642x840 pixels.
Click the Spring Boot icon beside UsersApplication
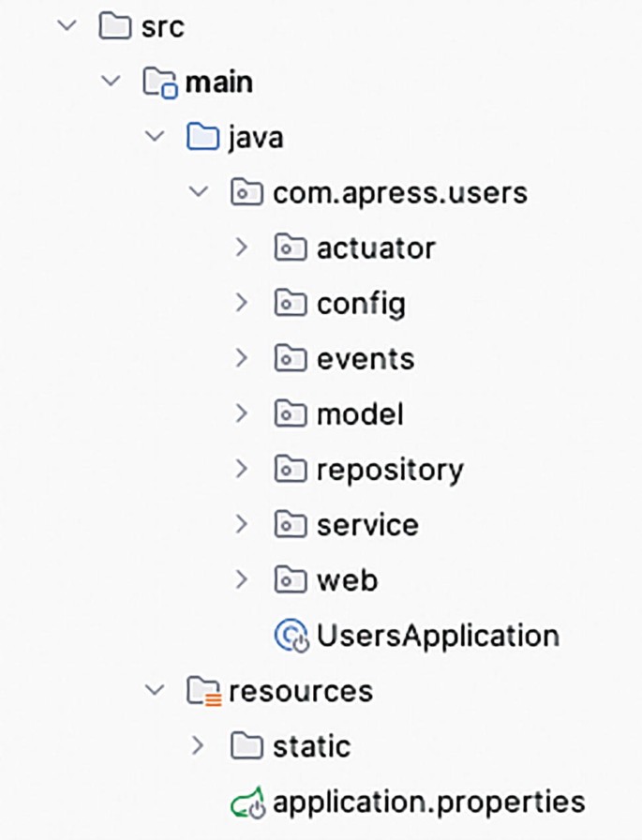[x=293, y=635]
